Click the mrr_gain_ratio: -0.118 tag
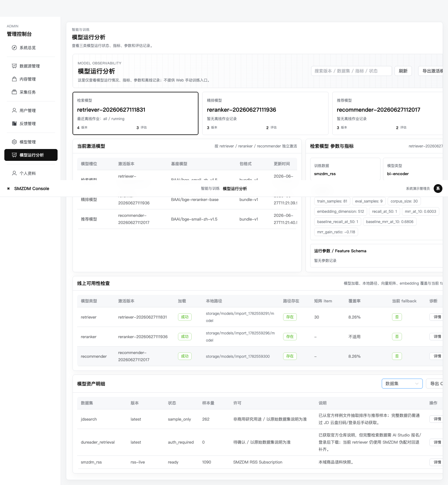448x485 pixels. pos(336,232)
